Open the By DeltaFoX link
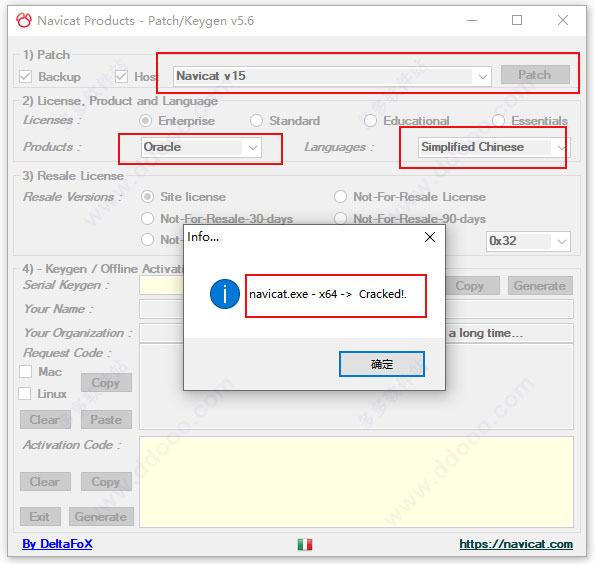 click(57, 544)
